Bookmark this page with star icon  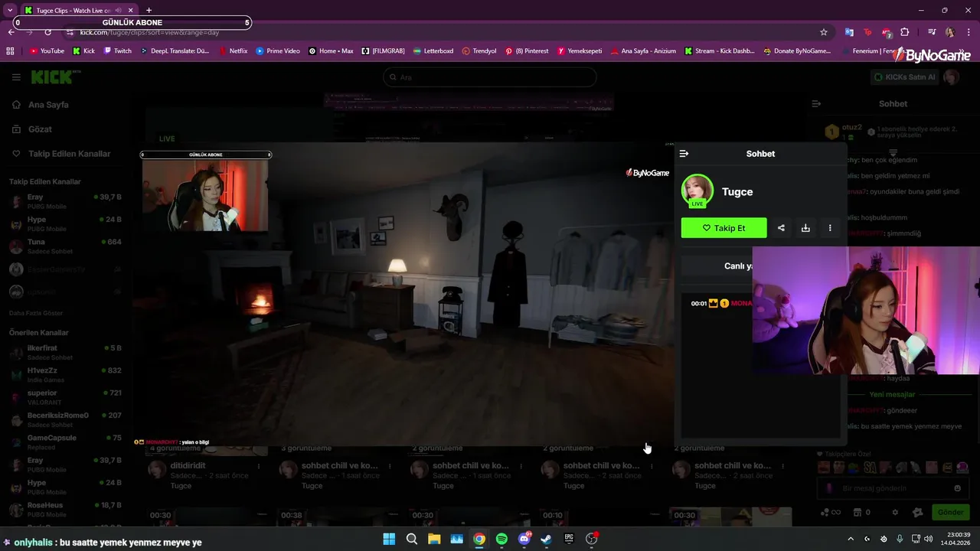coord(824,32)
